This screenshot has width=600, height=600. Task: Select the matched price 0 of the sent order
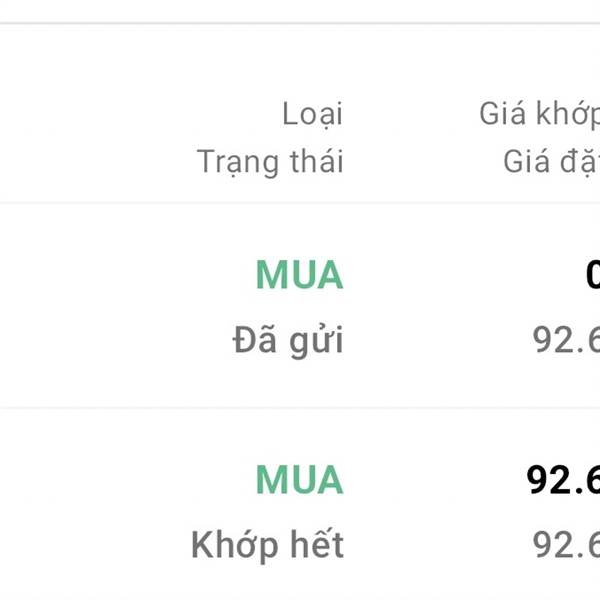click(x=592, y=275)
